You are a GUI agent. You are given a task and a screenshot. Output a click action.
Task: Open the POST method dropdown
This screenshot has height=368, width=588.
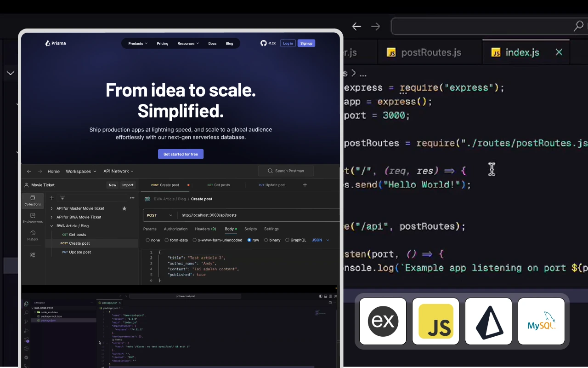pyautogui.click(x=160, y=215)
